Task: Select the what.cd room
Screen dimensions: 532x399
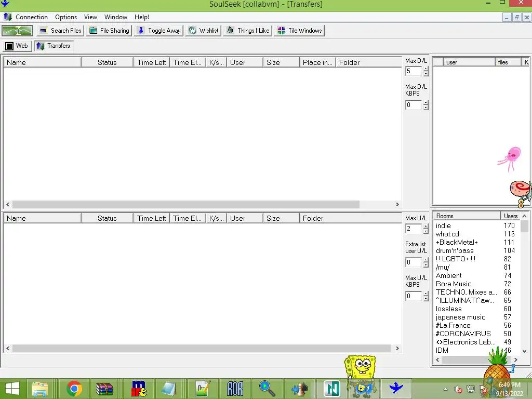Action: (447, 234)
